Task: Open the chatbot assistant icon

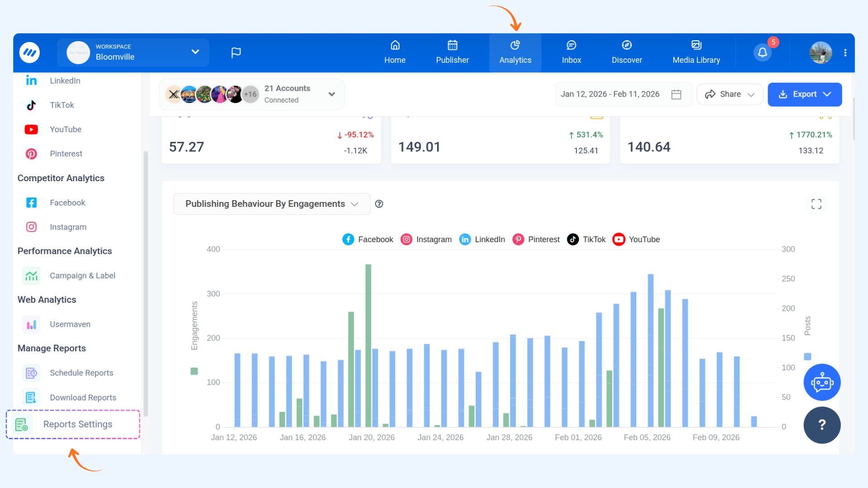Action: point(821,382)
